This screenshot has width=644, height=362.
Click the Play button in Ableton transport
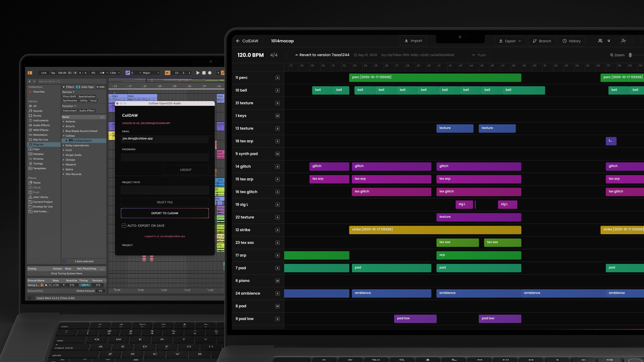[198, 73]
